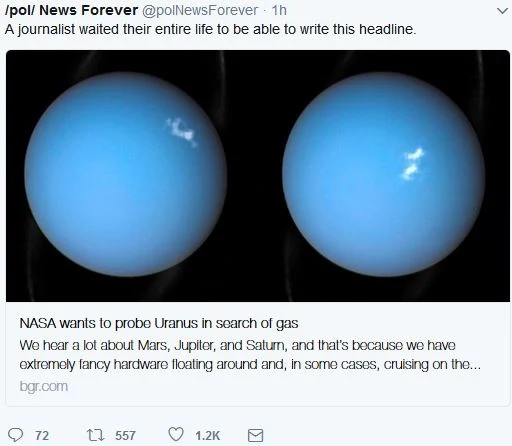Click the left Uranus planet image
This screenshot has width=512, height=446.
click(x=126, y=174)
